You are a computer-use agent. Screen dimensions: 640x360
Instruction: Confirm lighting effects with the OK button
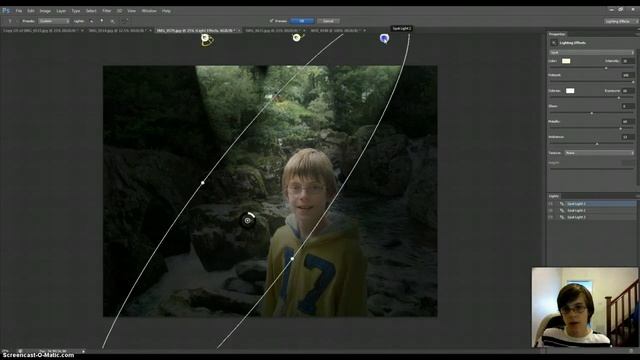point(302,21)
